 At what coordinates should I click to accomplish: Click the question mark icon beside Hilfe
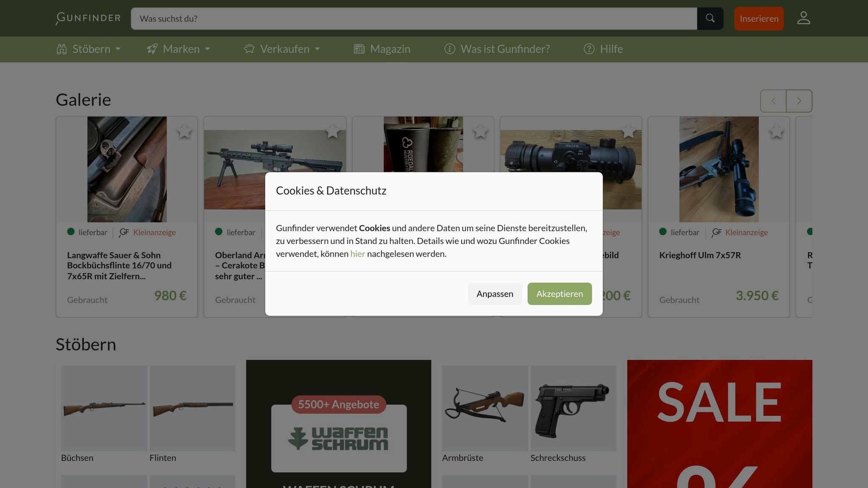pos(589,49)
